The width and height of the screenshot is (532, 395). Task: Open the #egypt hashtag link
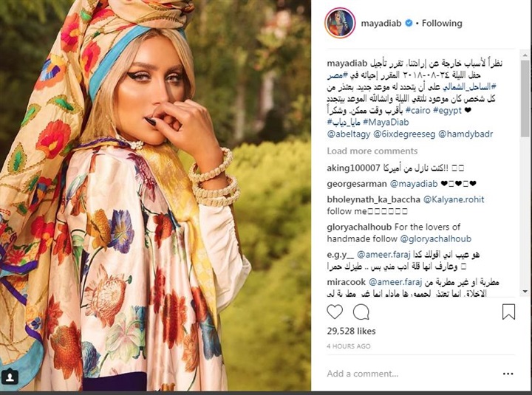(447, 110)
